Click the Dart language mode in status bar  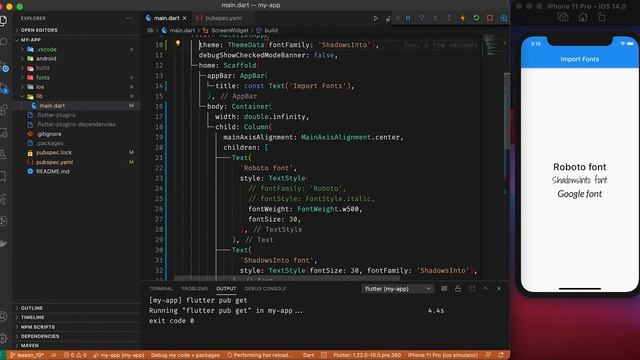tap(309, 355)
